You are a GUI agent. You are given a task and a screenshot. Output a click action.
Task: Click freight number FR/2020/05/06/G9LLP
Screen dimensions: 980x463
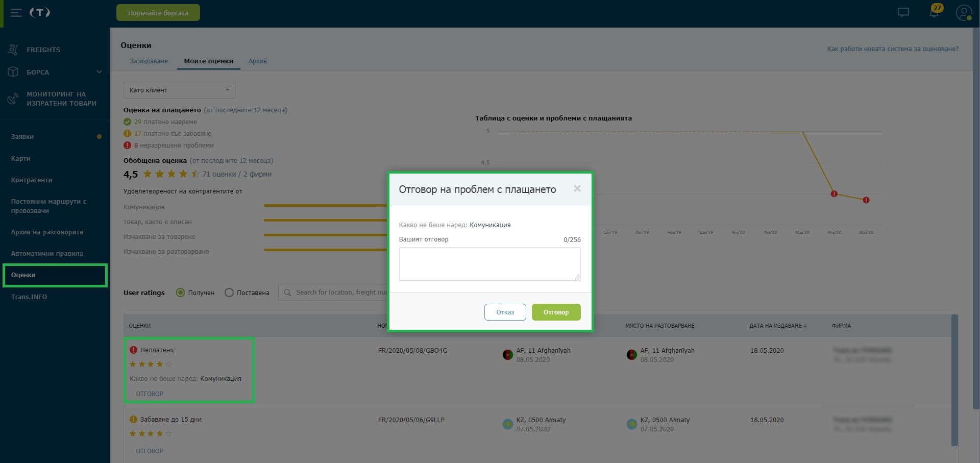pos(411,420)
